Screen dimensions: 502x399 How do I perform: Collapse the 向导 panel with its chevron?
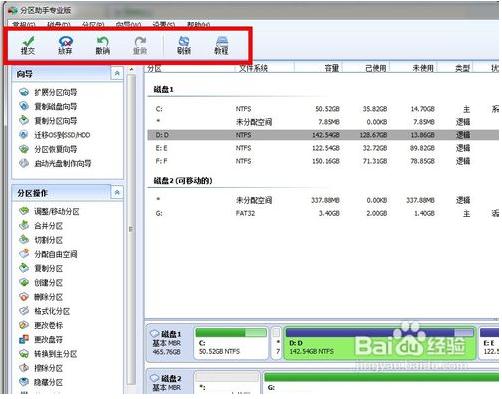click(117, 73)
